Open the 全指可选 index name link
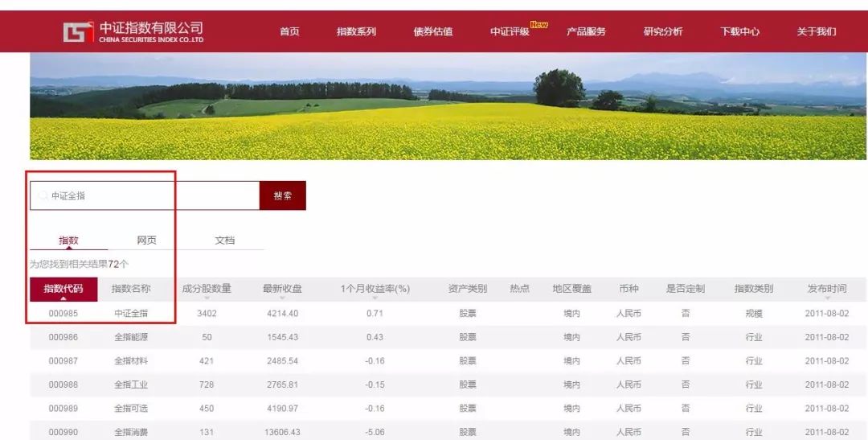 131,409
